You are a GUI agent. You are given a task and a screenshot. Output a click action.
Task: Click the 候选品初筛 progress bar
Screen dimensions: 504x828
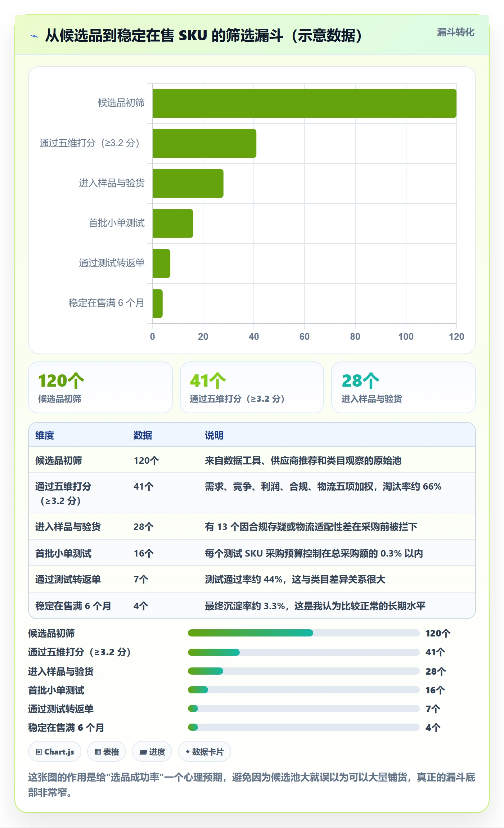(x=303, y=633)
